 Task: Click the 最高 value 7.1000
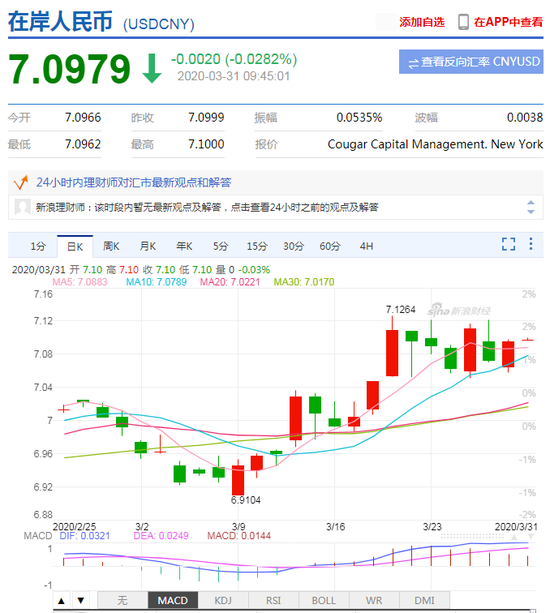tap(206, 144)
